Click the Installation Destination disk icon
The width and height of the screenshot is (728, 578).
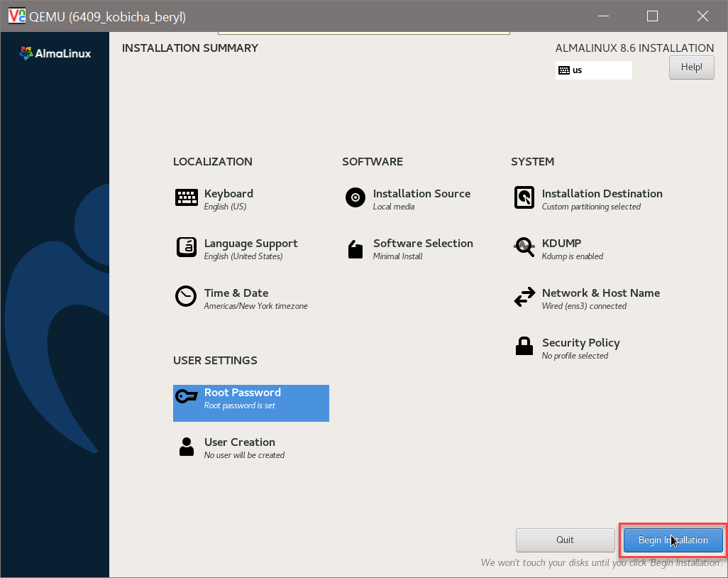coord(524,197)
